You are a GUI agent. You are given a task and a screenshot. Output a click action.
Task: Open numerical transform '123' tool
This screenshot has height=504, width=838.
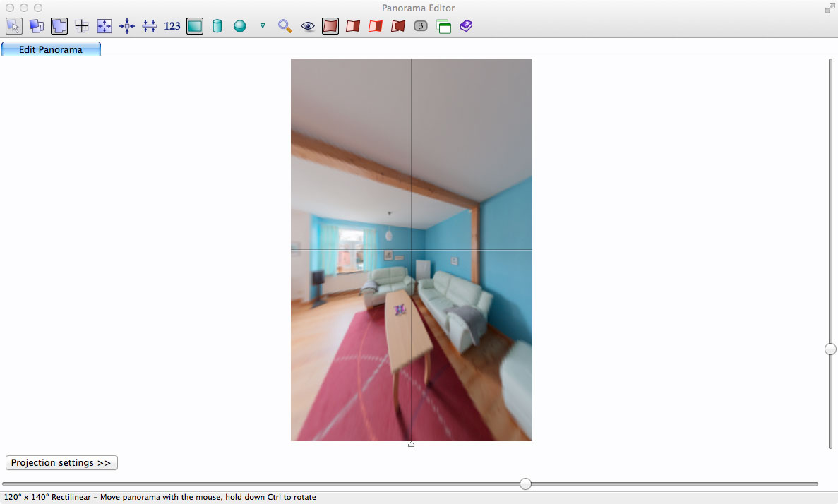pyautogui.click(x=172, y=26)
